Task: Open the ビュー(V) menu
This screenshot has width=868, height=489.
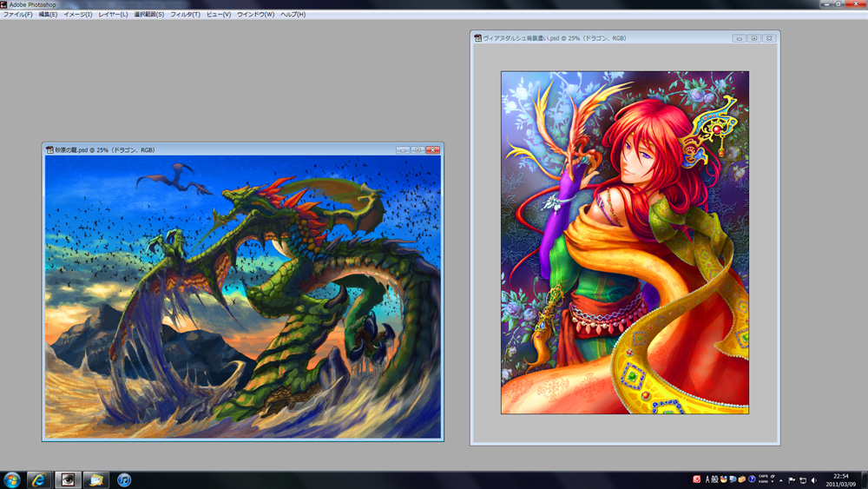Action: point(219,15)
